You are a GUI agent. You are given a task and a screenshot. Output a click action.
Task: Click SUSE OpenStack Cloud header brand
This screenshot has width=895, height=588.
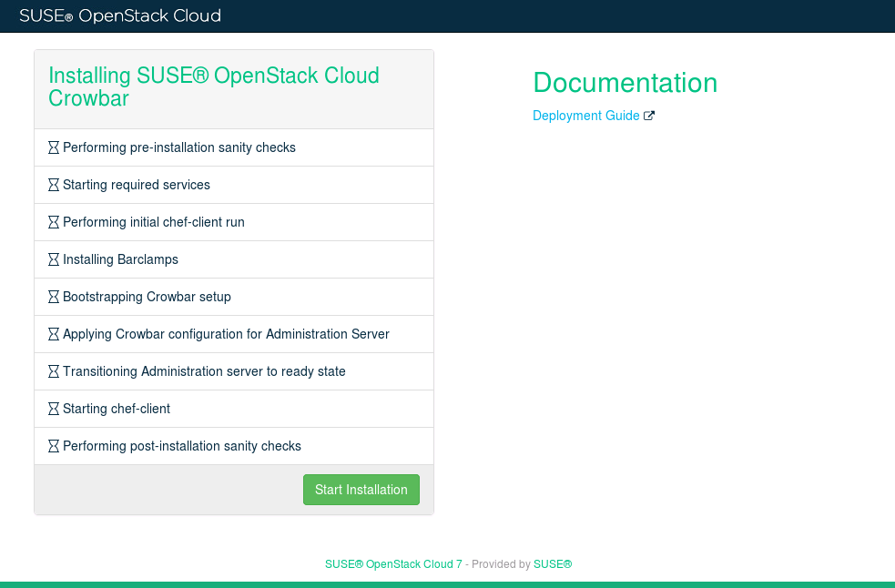coord(120,15)
